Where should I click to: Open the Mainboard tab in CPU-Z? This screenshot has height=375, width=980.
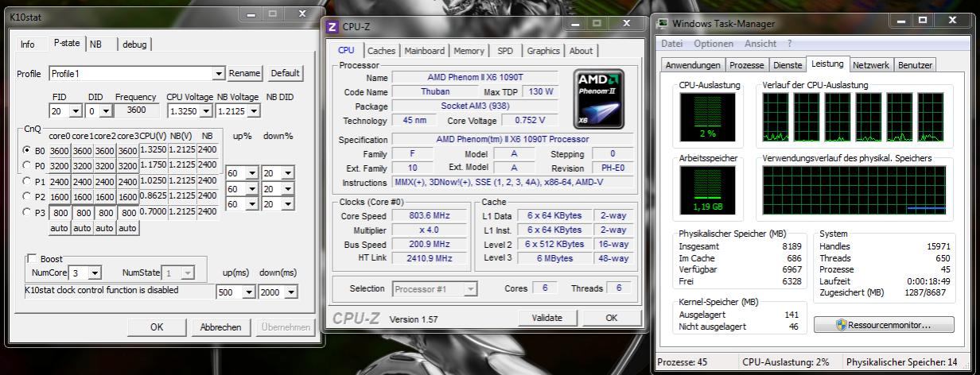tap(425, 51)
